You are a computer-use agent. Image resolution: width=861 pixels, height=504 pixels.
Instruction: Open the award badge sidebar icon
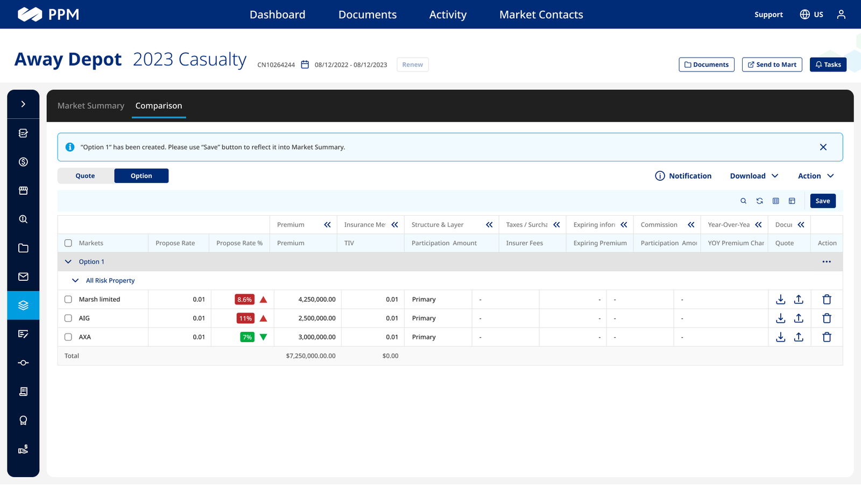(x=23, y=420)
